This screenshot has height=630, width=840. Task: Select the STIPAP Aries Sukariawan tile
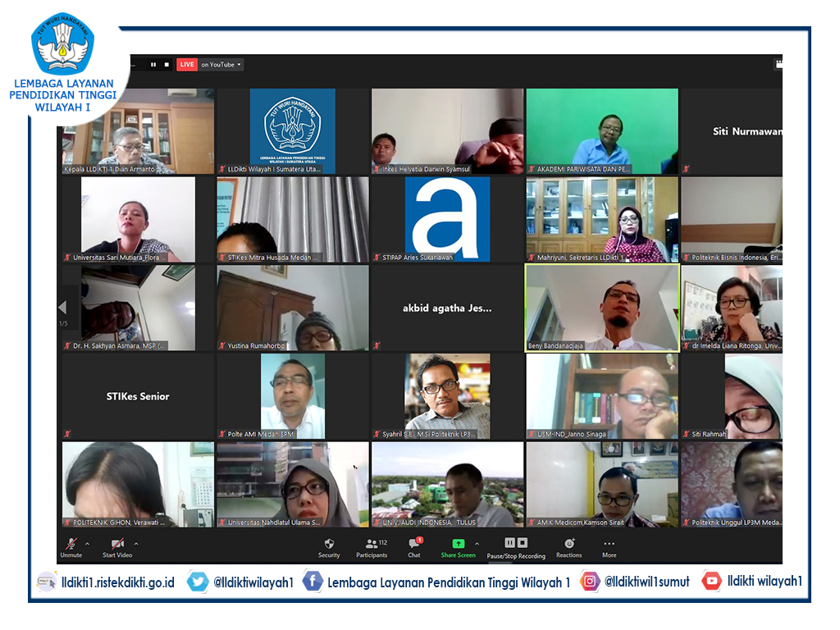[447, 220]
